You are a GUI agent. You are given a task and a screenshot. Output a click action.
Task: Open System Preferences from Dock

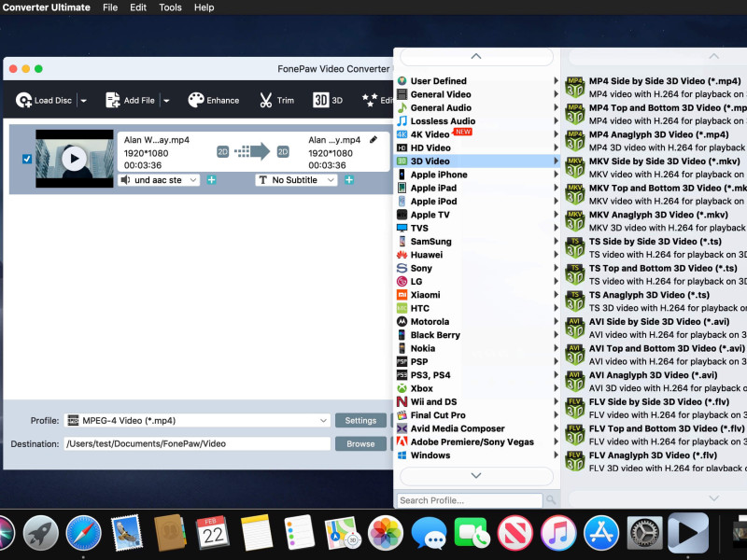click(x=644, y=533)
